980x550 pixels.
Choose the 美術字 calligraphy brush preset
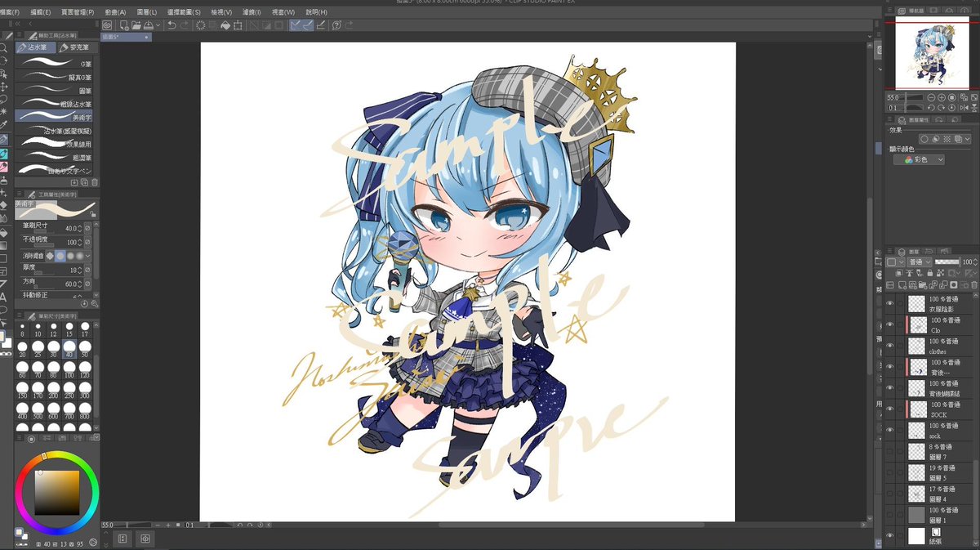coord(54,117)
